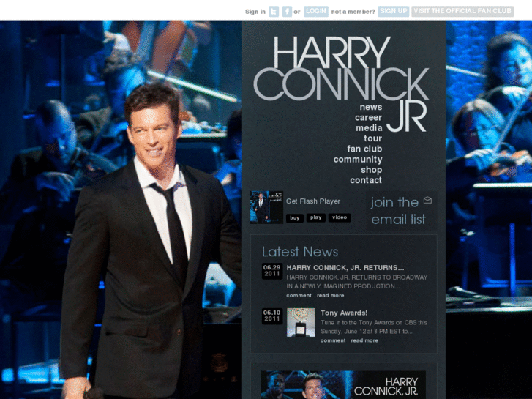This screenshot has width=532, height=399.
Task: Click the 06.29 2011 date badge
Action: click(272, 271)
